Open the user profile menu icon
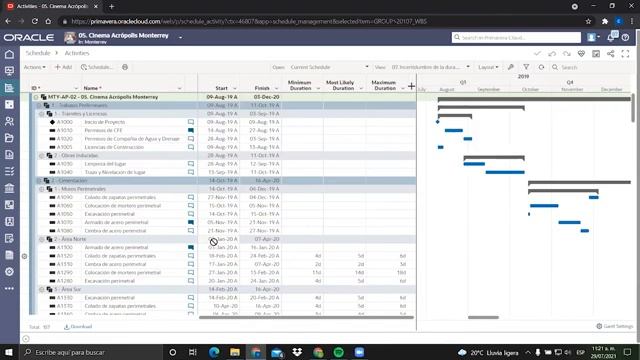The width and height of the screenshot is (640, 360). pos(593,37)
